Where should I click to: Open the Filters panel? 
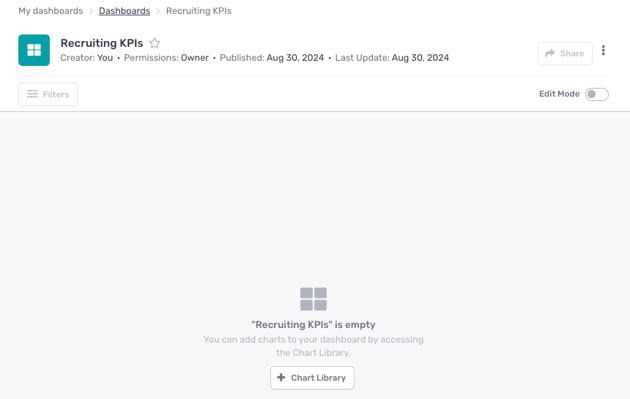[x=48, y=94]
